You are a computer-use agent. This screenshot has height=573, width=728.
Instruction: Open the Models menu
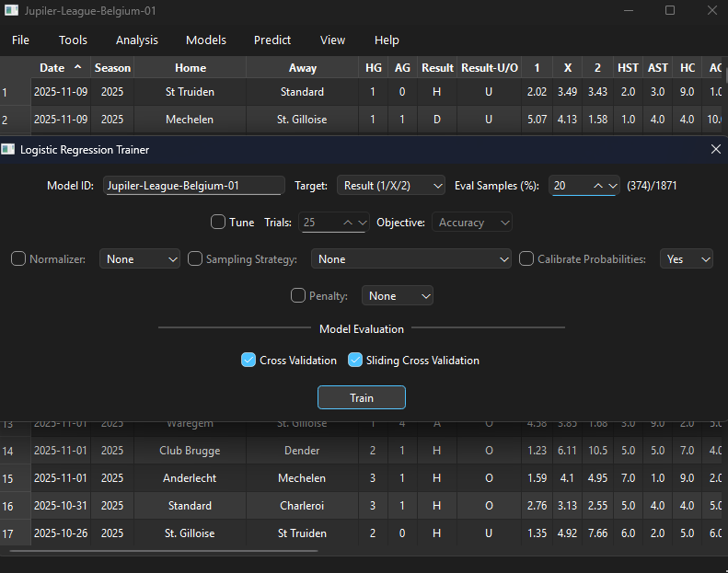point(206,40)
